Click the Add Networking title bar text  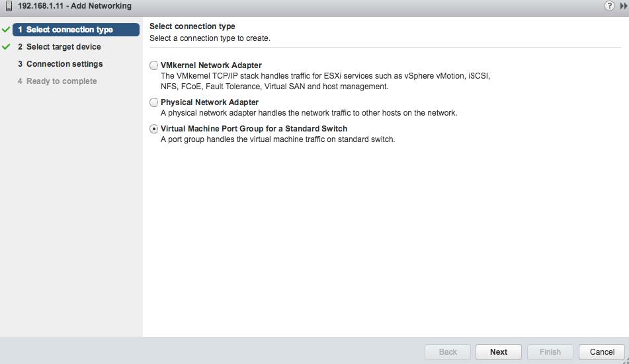75,6
